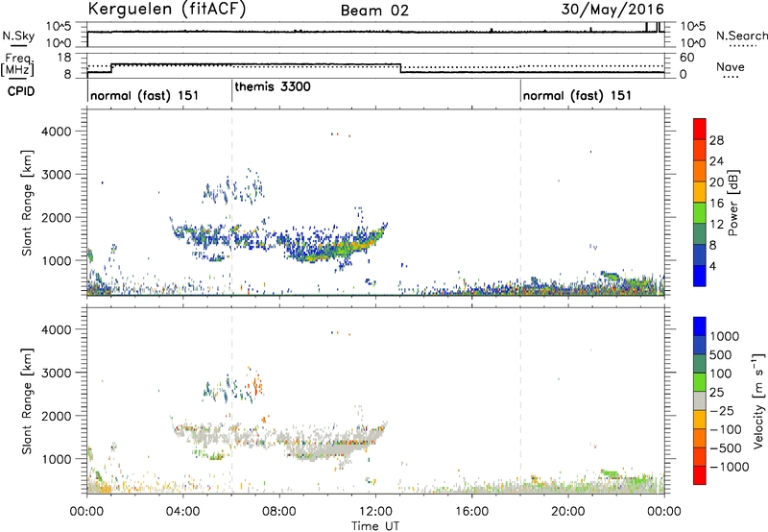Click the Power [dB] colorbar title
Image resolution: width=768 pixels, height=532 pixels.
point(732,203)
